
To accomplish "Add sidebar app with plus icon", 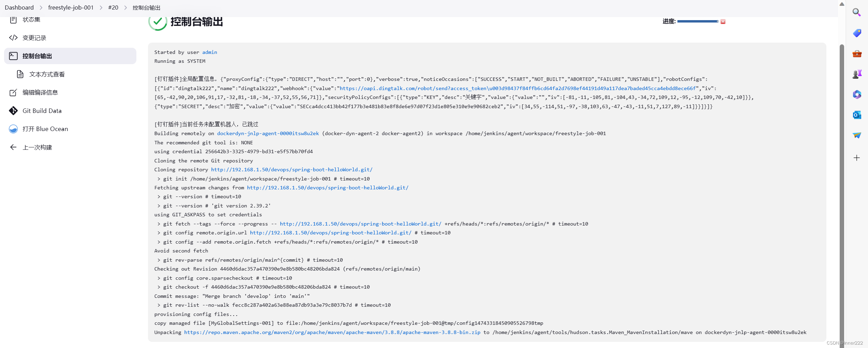I will (x=857, y=158).
